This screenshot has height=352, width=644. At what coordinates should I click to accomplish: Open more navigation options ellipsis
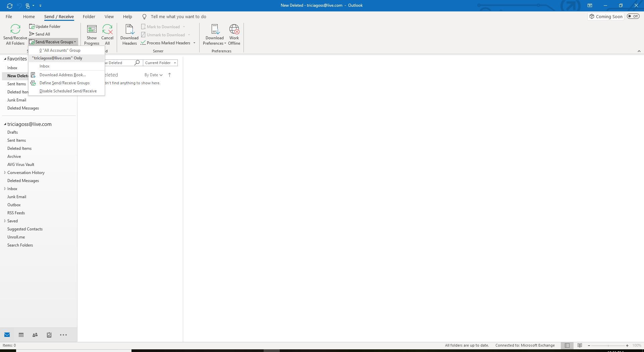click(x=63, y=335)
